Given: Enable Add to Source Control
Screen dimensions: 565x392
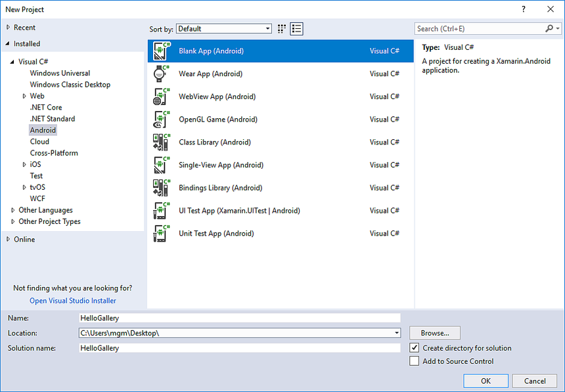Looking at the screenshot, I should (x=415, y=361).
